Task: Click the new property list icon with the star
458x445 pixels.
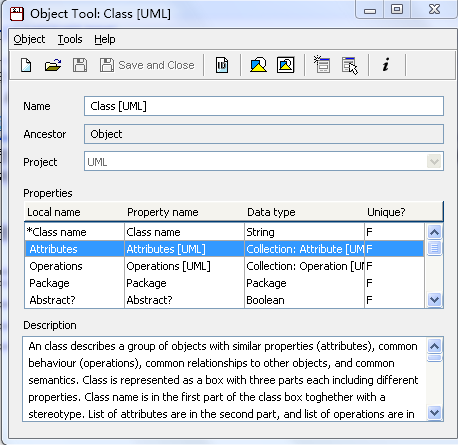Action: click(322, 64)
